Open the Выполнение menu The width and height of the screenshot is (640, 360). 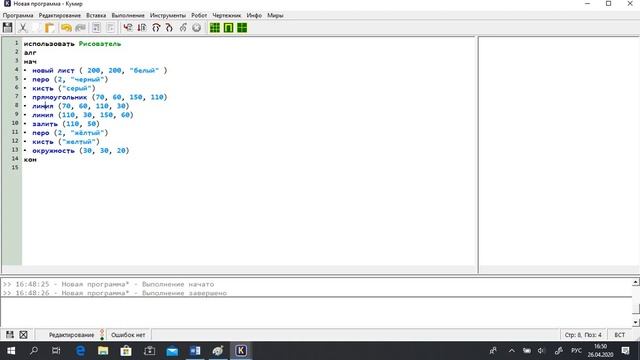pos(128,15)
